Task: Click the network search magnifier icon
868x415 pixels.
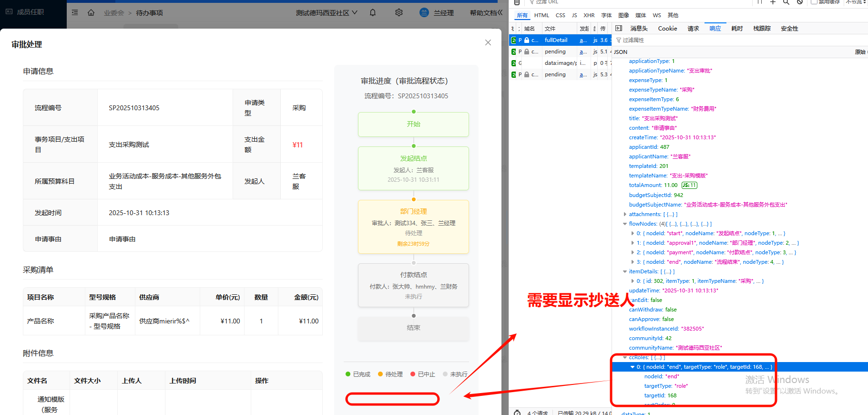Action: pyautogui.click(x=786, y=2)
